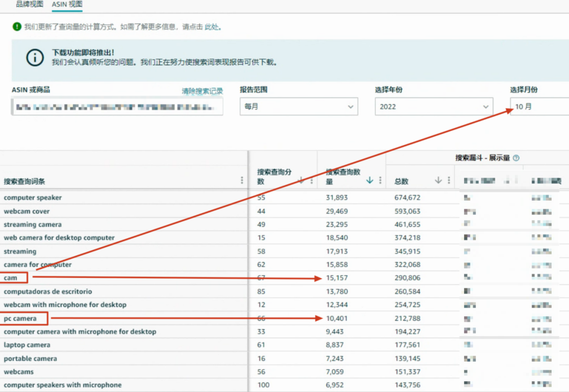
Task: Open the 此处 link for more information
Action: [x=212, y=27]
